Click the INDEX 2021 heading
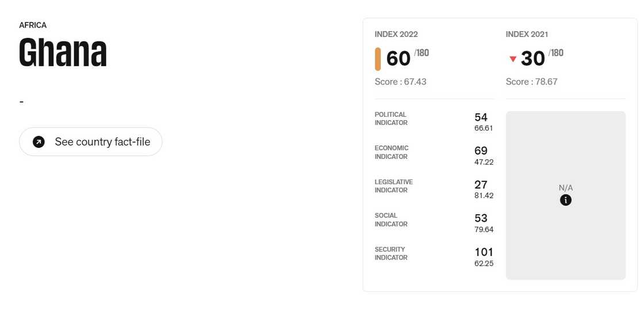 [x=527, y=34]
